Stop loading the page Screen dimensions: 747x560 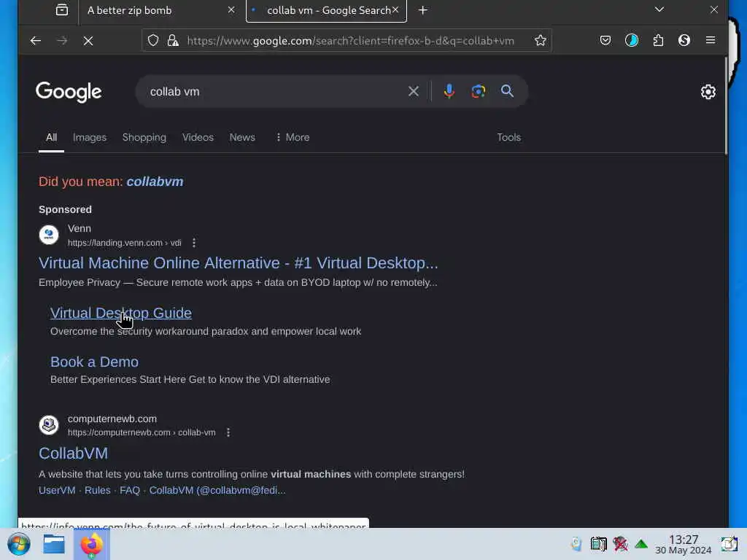pos(88,41)
